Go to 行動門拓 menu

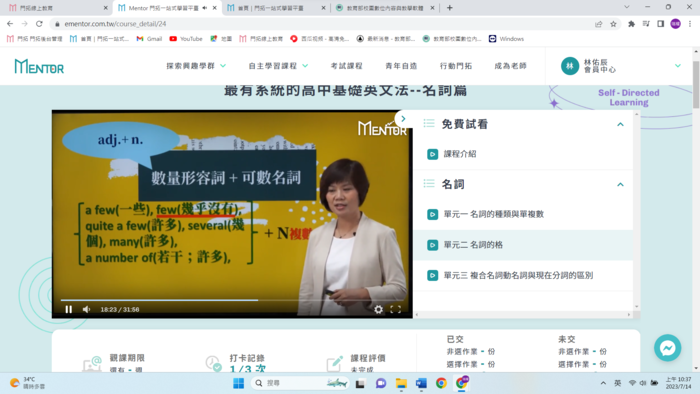pyautogui.click(x=455, y=66)
